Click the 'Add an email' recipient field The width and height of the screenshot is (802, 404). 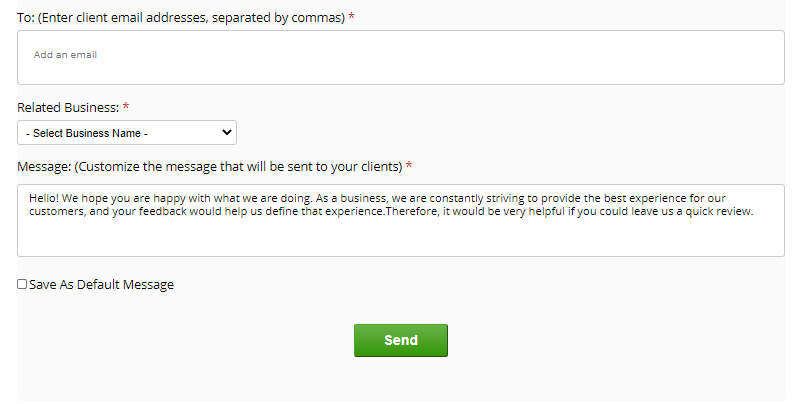[x=66, y=55]
